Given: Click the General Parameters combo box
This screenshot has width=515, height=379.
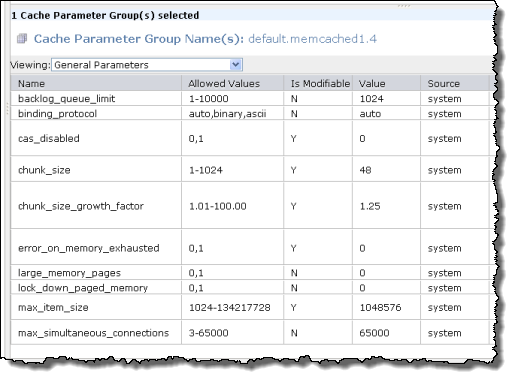Looking at the screenshot, I should tap(147, 65).
